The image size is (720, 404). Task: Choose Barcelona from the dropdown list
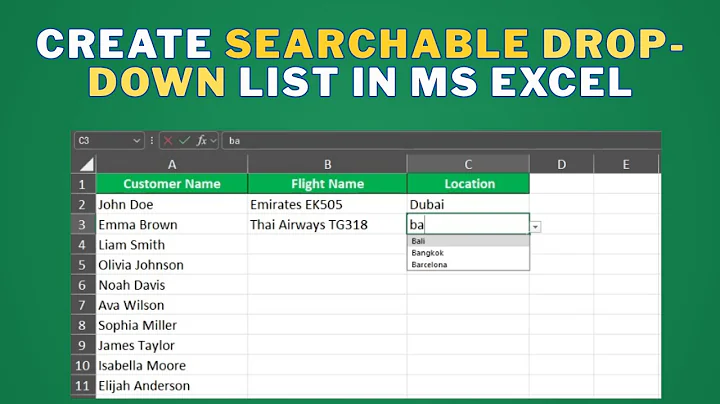click(x=468, y=264)
